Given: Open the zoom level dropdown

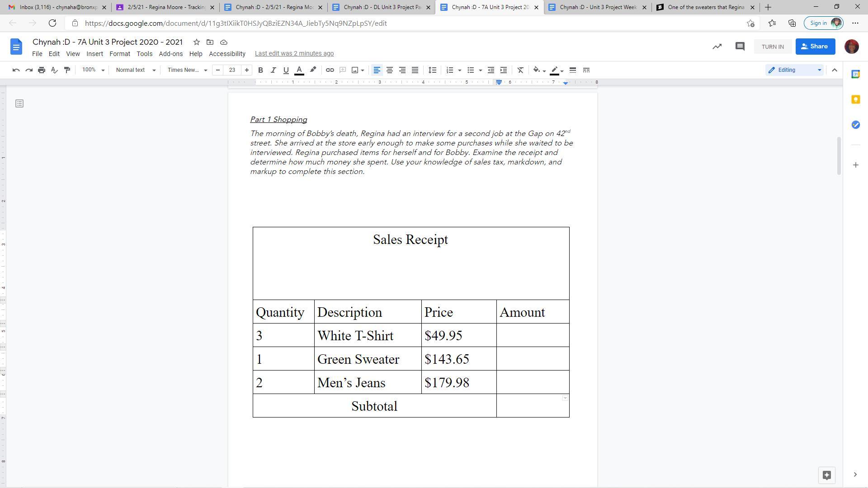Looking at the screenshot, I should [93, 70].
